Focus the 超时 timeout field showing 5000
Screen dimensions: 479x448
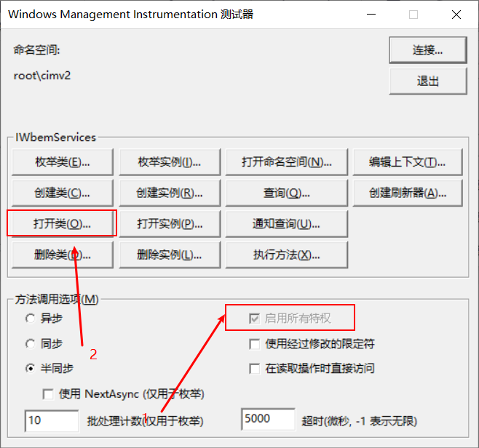click(x=268, y=419)
